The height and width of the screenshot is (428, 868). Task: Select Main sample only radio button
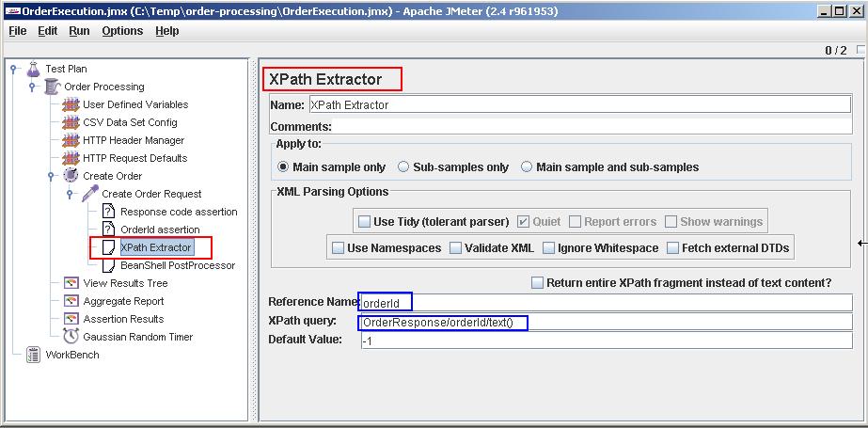click(283, 166)
